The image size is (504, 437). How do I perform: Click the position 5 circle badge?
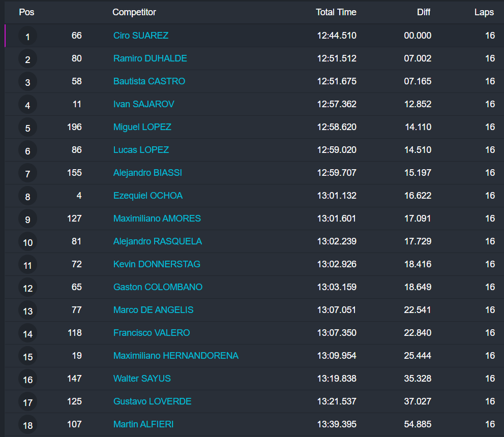pos(27,128)
